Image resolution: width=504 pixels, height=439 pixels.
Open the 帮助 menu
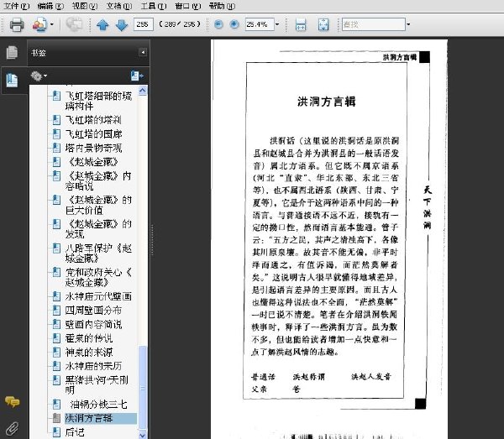point(222,6)
